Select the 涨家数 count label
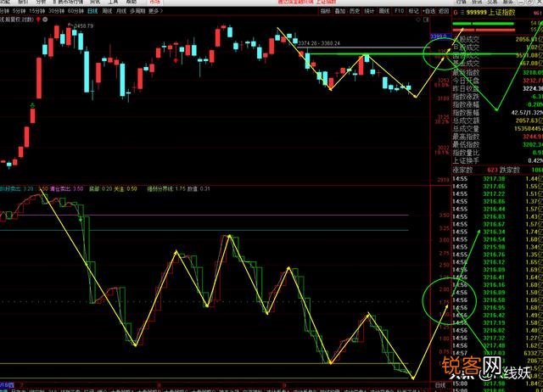The height and width of the screenshot is (392, 543). (462, 170)
